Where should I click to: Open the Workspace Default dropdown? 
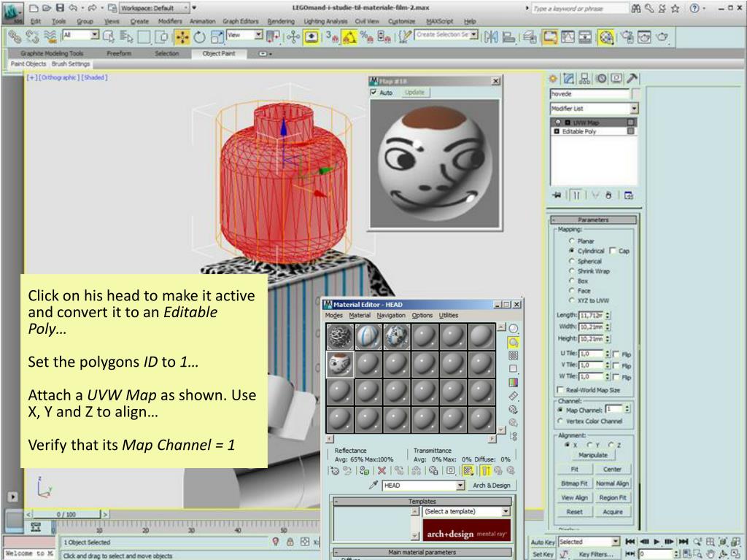pyautogui.click(x=154, y=8)
